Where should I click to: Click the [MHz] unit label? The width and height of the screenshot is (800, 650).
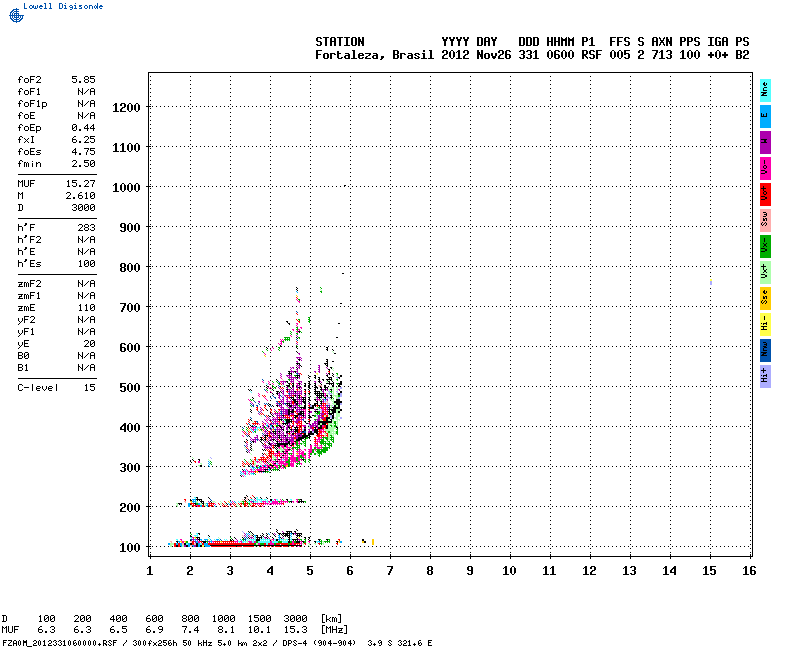334,630
